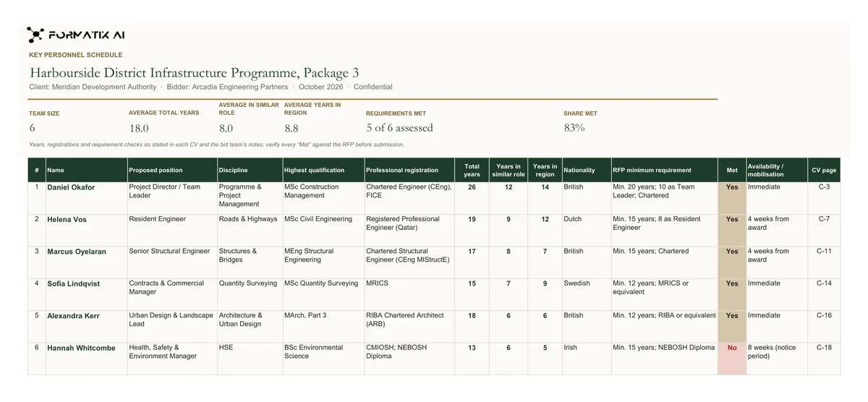868x402 pixels.
Task: Click the average total years '18.0' value
Action: (x=139, y=128)
